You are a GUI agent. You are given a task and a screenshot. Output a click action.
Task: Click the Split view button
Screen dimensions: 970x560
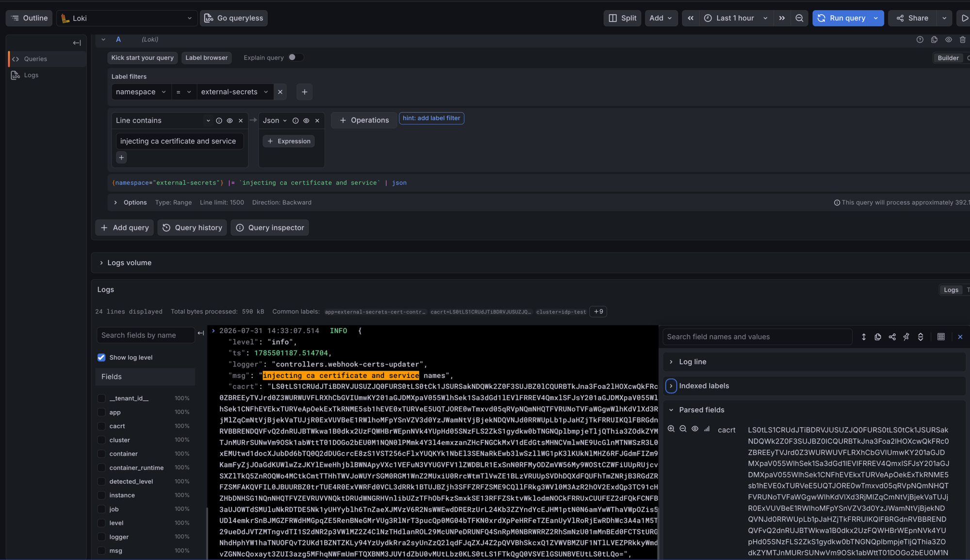(x=622, y=18)
